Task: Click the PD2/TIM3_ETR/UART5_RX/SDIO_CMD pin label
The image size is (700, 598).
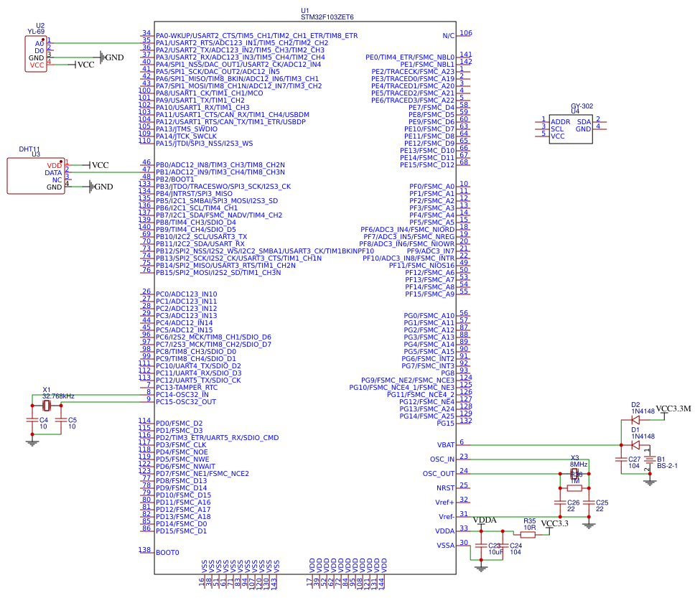Action: [218, 438]
